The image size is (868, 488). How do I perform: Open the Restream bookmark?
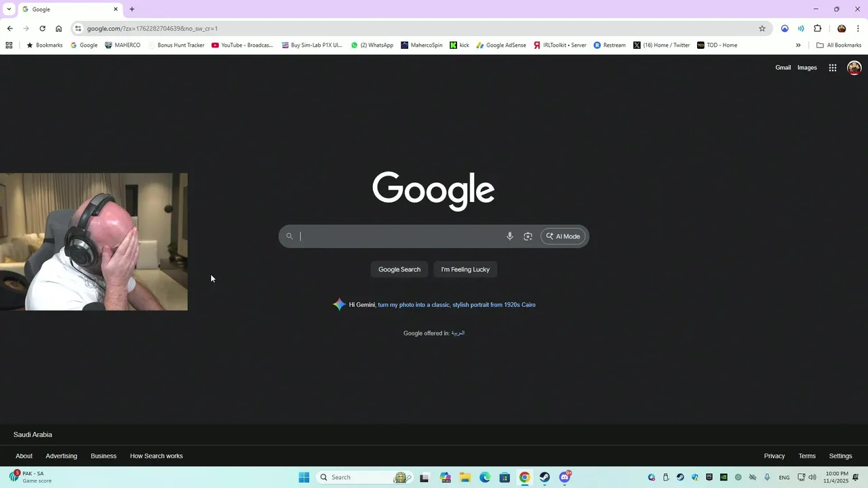pyautogui.click(x=610, y=45)
